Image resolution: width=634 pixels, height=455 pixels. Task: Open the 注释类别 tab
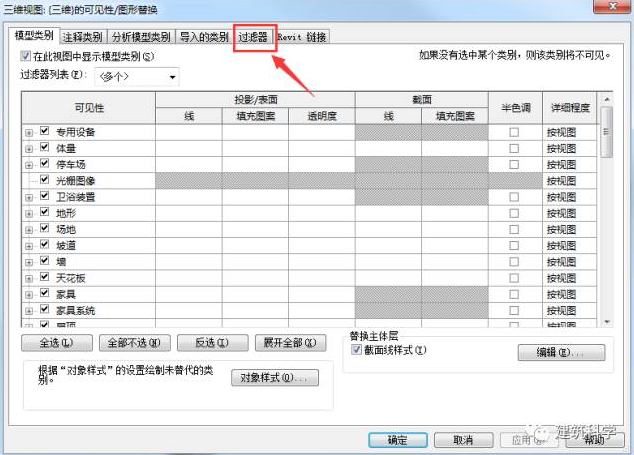point(83,38)
